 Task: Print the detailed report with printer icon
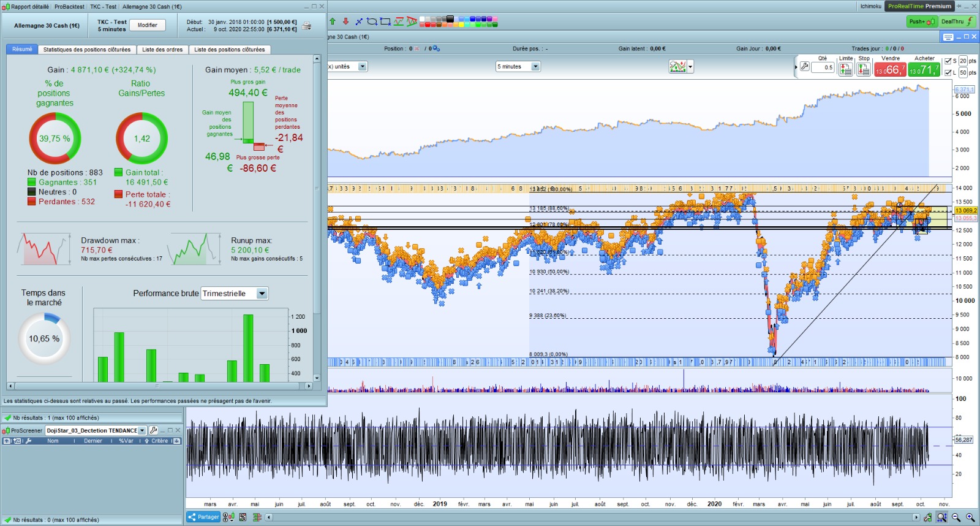tap(307, 26)
